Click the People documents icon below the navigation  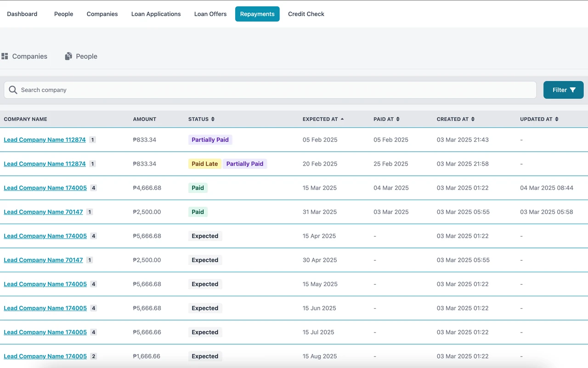pyautogui.click(x=68, y=56)
